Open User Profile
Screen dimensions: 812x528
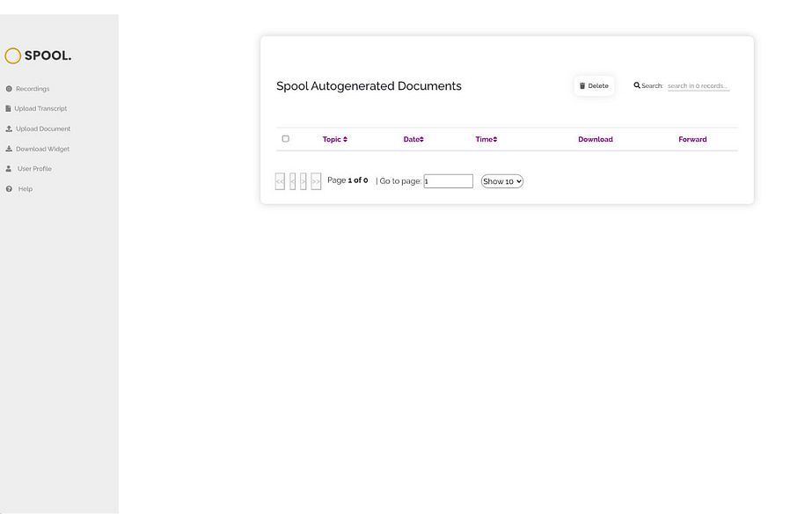point(34,168)
